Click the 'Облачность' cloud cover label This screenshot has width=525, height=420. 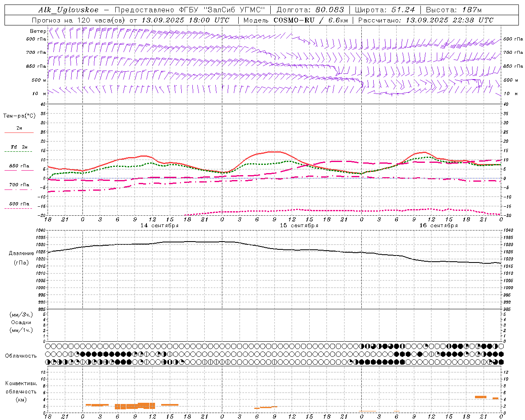(21, 356)
